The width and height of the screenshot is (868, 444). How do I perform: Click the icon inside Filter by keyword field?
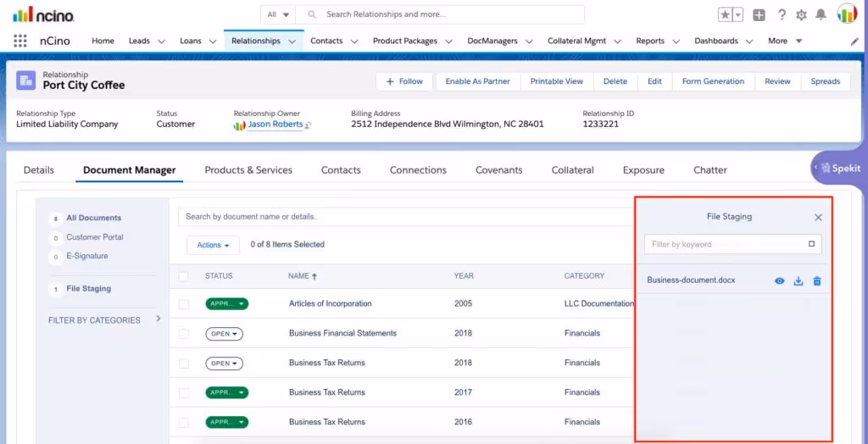tap(811, 243)
